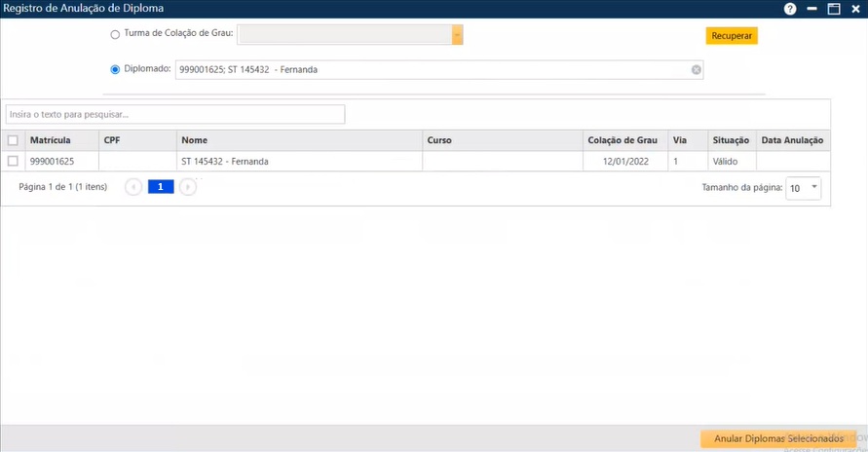Go to the next page arrow
868x452 pixels.
(188, 187)
